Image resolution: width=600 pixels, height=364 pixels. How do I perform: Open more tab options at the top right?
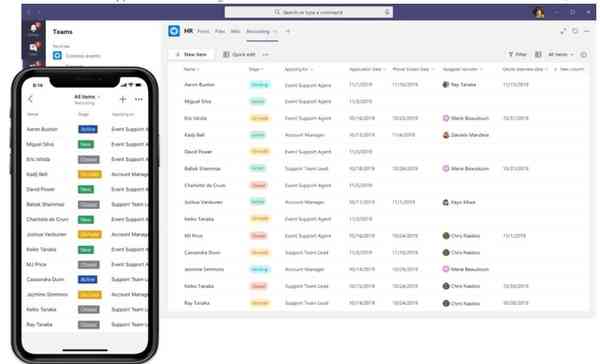pos(587,31)
